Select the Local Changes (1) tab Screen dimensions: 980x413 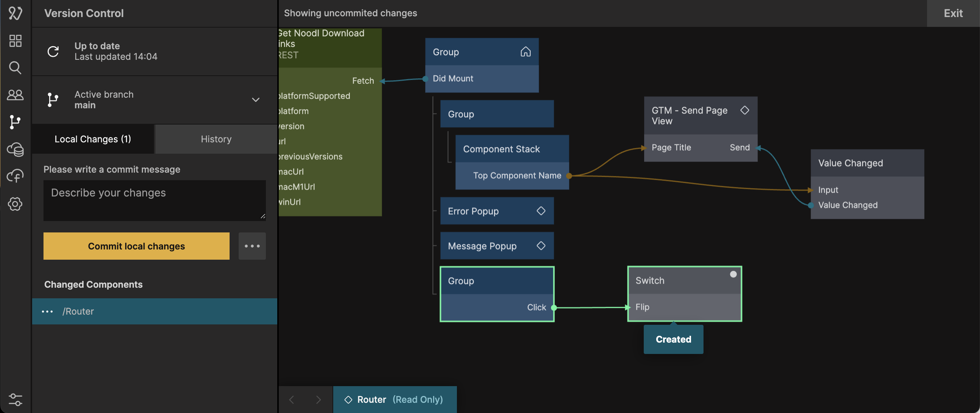[x=92, y=139]
